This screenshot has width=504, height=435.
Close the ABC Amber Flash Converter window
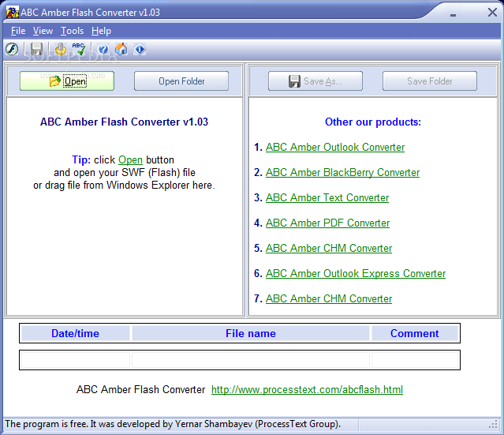(x=492, y=13)
